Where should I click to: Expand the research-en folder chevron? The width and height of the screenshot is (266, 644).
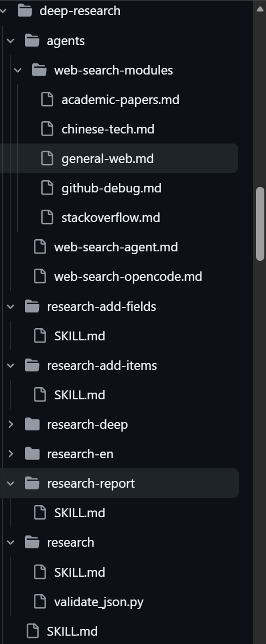pos(11,454)
